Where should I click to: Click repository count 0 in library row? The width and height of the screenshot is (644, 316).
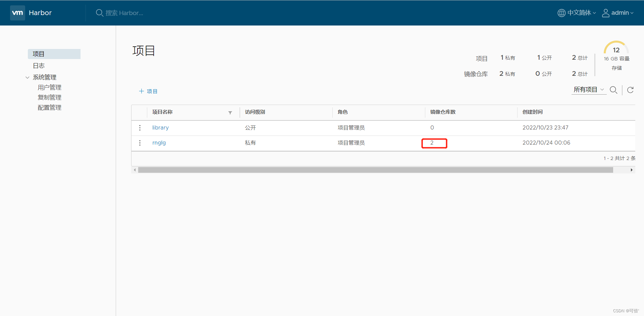(432, 128)
